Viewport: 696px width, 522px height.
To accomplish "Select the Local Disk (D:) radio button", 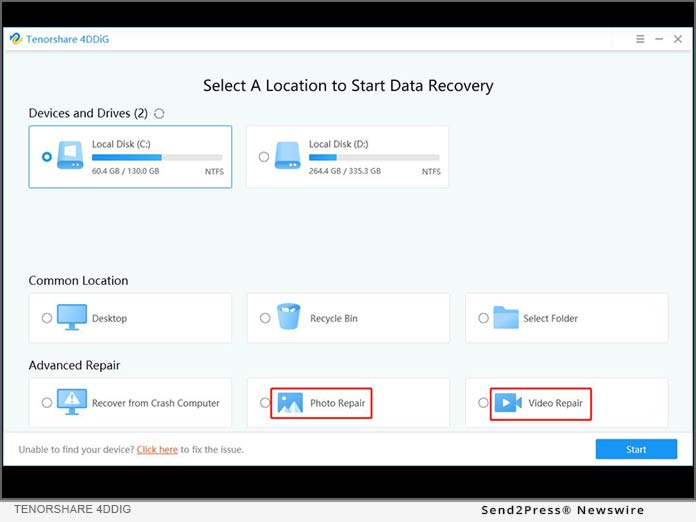I will click(264, 157).
